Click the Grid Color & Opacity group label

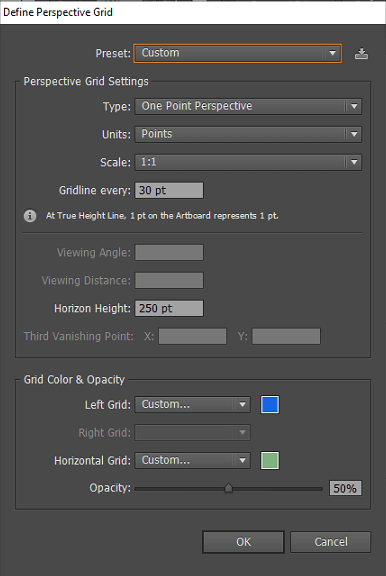pyautogui.click(x=74, y=379)
